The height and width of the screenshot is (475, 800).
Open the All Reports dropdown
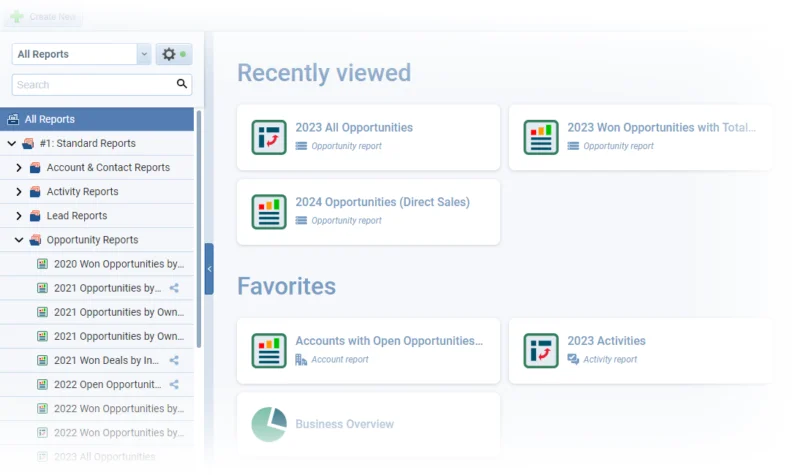pos(82,54)
